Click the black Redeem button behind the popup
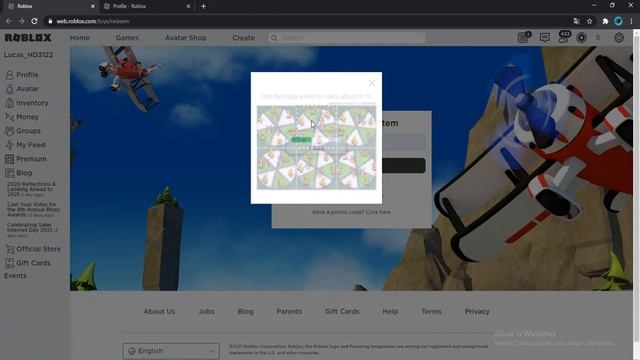 [x=404, y=166]
